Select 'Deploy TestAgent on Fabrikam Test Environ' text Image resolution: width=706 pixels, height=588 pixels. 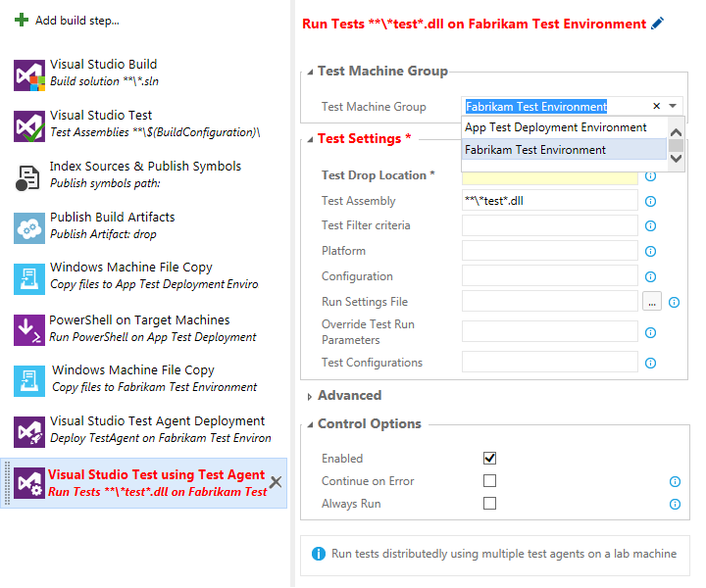coord(161,438)
